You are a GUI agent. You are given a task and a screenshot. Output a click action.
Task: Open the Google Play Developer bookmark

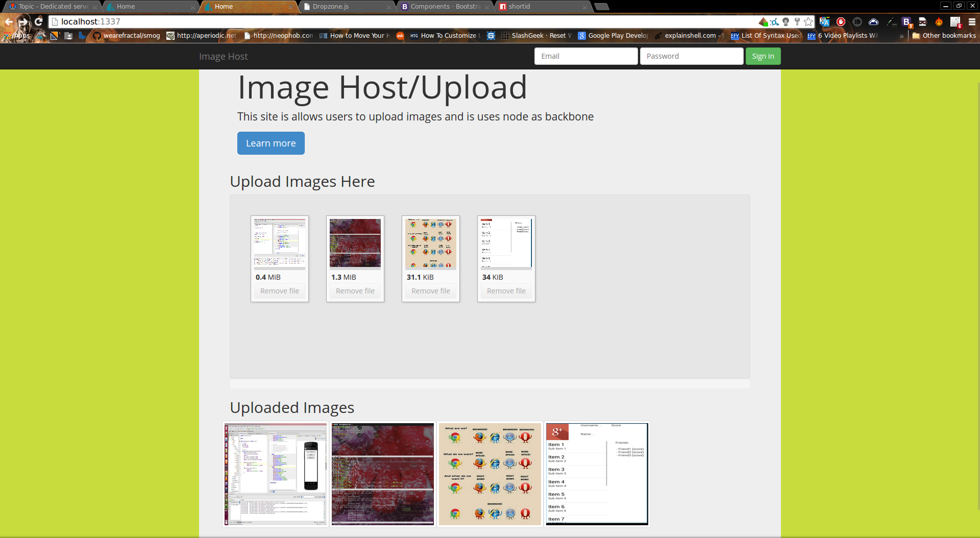[613, 36]
